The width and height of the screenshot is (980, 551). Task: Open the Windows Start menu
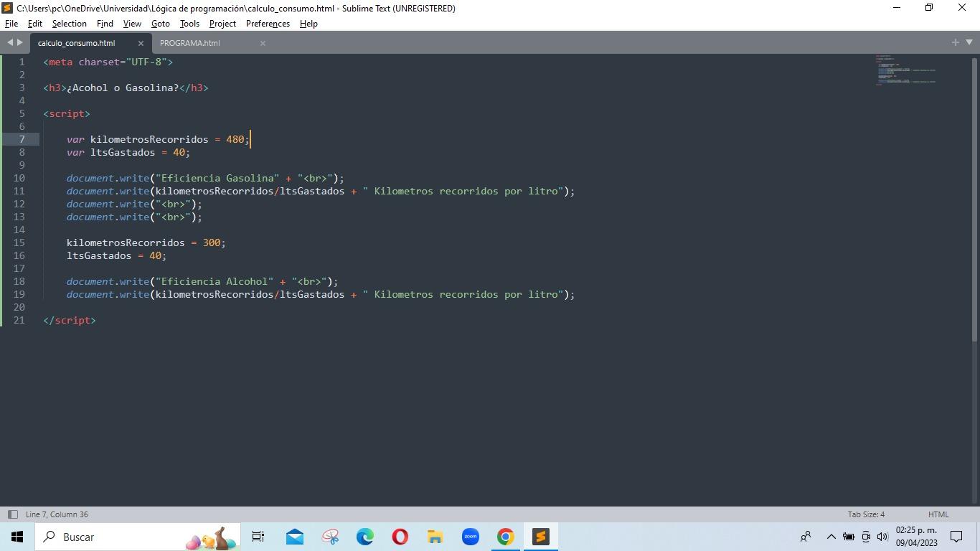pyautogui.click(x=17, y=537)
